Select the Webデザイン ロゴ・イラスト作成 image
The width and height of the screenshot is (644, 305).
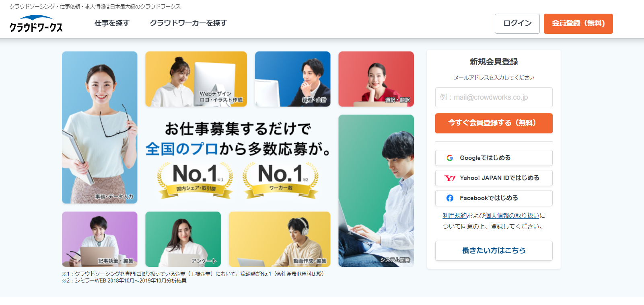pos(196,79)
